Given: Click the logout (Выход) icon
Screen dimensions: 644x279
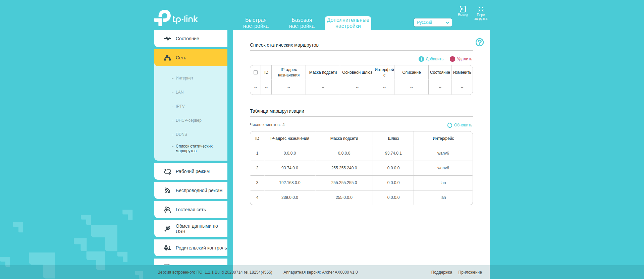Looking at the screenshot, I should tap(463, 9).
